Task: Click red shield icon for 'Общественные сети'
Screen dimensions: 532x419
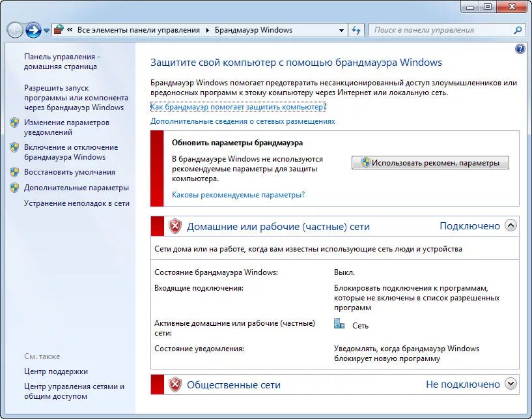Action: tap(175, 384)
